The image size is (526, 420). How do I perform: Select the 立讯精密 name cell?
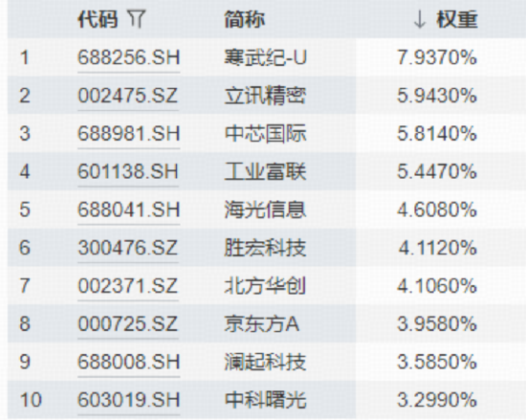click(x=265, y=96)
